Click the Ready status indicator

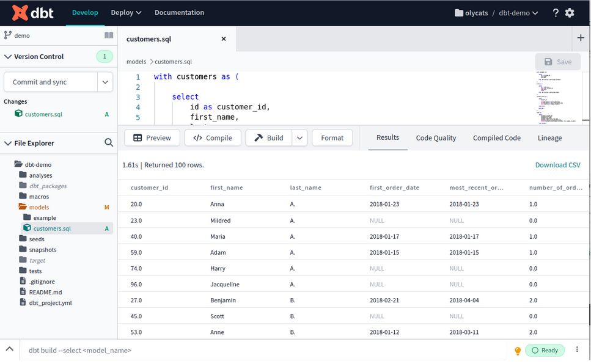click(x=545, y=351)
